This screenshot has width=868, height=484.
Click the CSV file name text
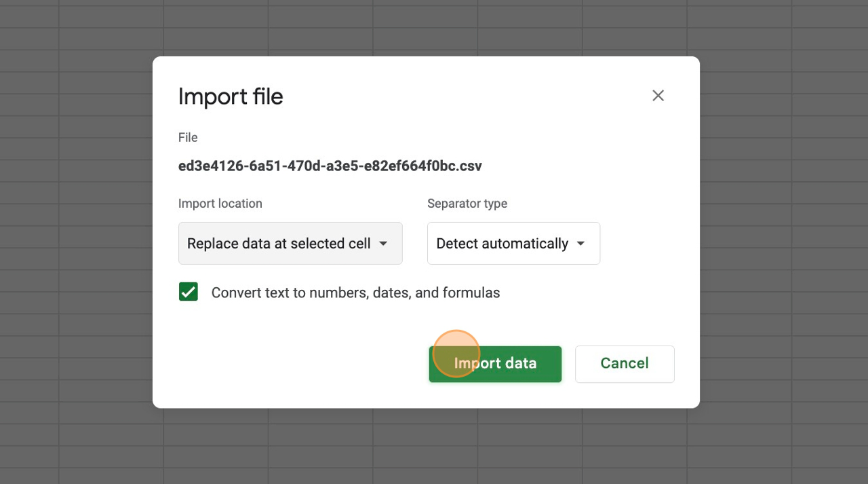coord(330,166)
